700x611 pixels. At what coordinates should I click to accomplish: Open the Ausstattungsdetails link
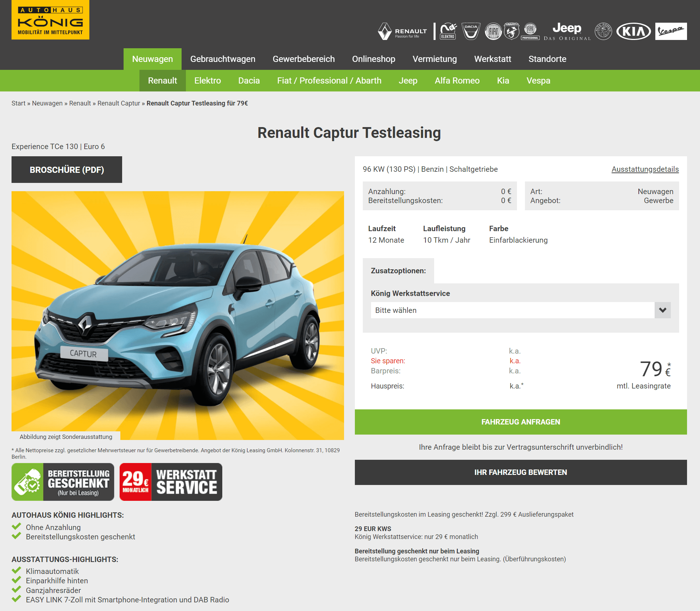(x=645, y=169)
